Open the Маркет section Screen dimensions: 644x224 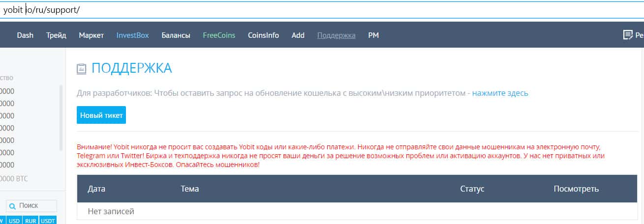pos(92,35)
